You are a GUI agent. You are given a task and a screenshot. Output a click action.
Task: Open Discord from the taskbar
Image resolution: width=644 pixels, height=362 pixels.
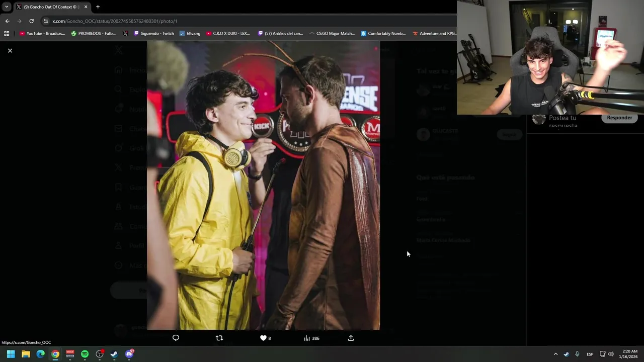coord(129,354)
